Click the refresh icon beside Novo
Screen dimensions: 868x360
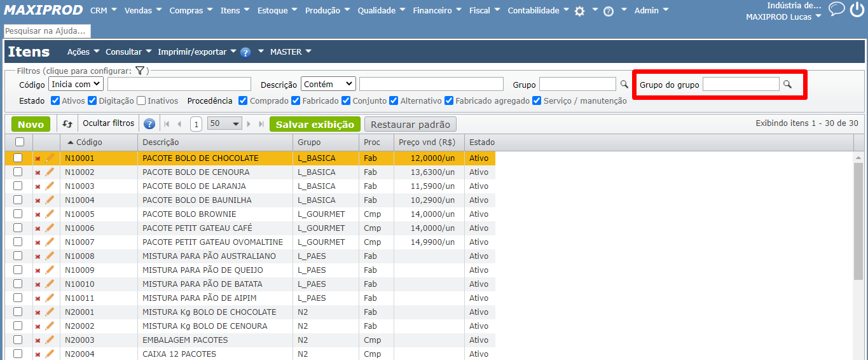point(67,124)
